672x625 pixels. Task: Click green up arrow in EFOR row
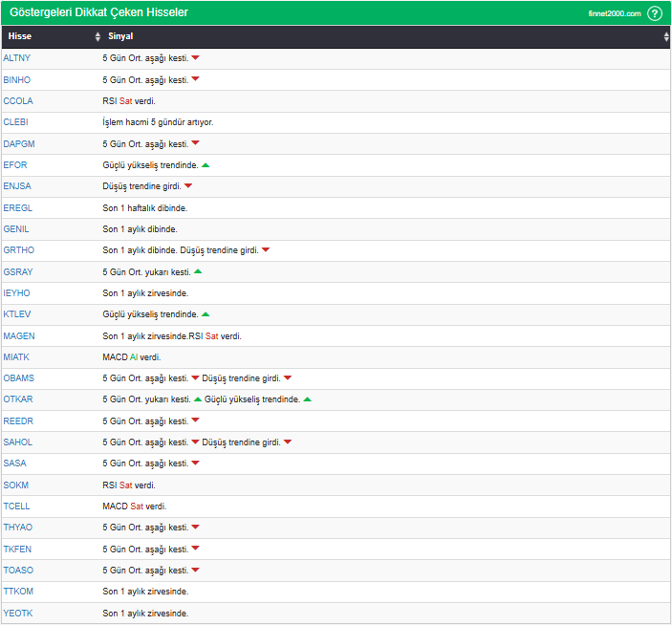pos(206,165)
